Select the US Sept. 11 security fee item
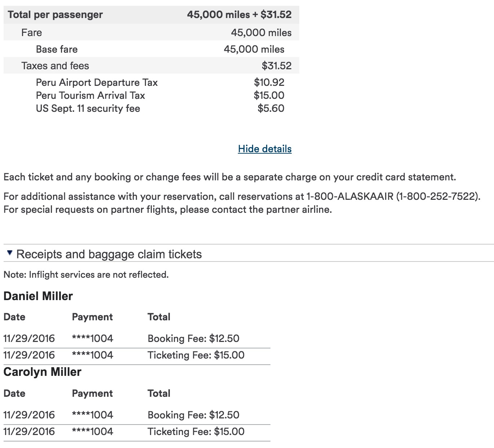The height and width of the screenshot is (448, 494). (88, 109)
